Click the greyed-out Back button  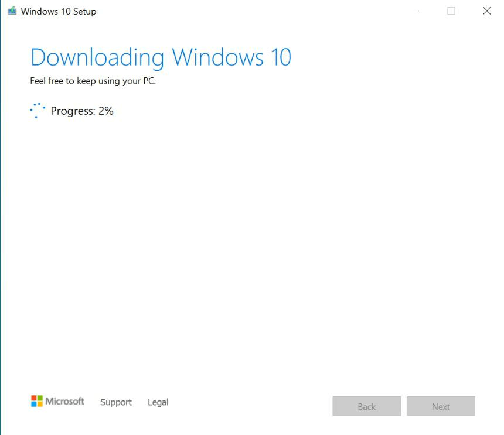pos(367,406)
